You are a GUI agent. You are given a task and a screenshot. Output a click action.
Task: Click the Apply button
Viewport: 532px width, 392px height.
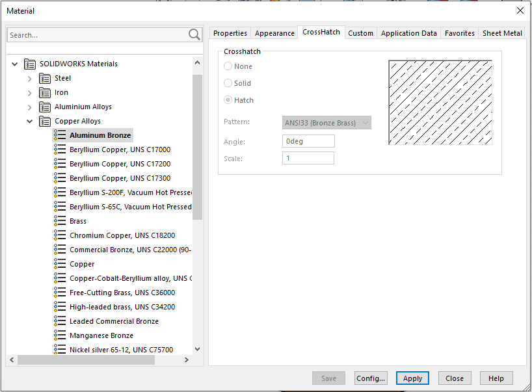coord(412,378)
